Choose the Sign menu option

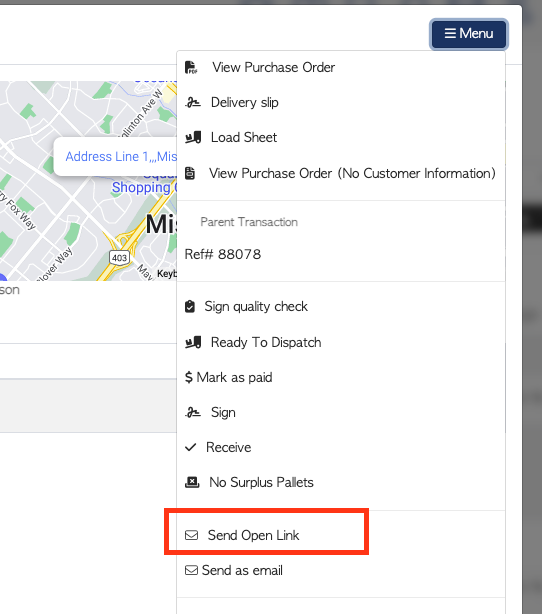[210, 412]
